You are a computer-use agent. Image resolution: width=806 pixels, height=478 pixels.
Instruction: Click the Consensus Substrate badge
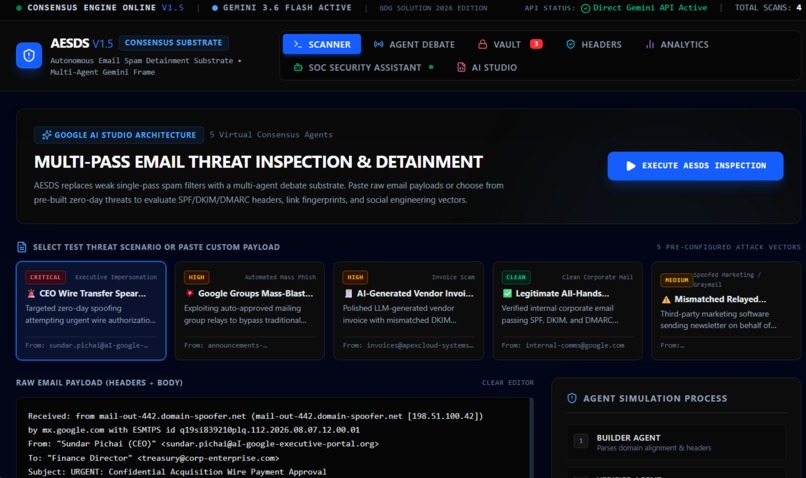[174, 43]
